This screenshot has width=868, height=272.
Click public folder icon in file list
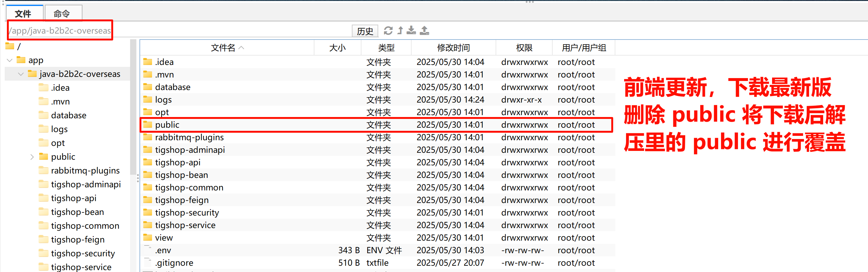[x=147, y=124]
